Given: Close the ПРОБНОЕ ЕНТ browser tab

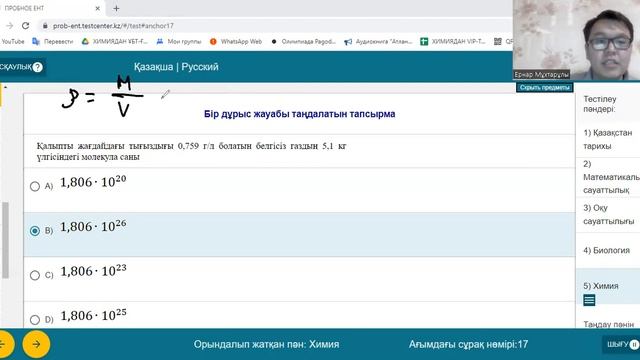Looking at the screenshot, I should pyautogui.click(x=98, y=8).
